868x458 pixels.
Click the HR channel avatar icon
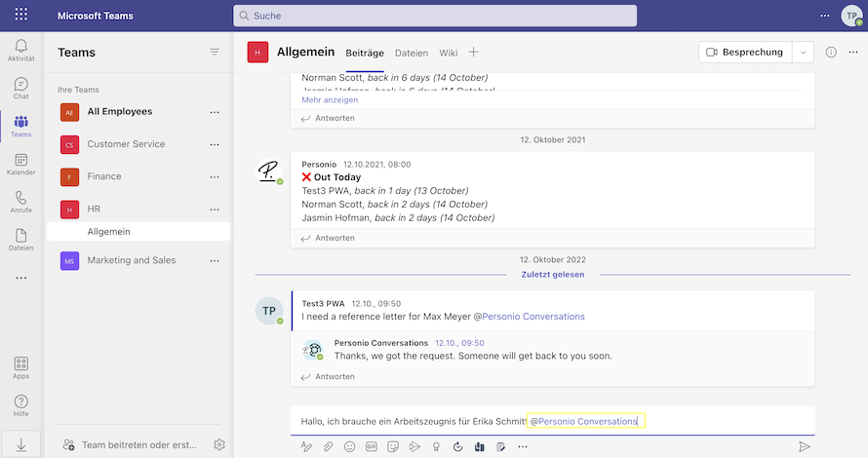[257, 53]
